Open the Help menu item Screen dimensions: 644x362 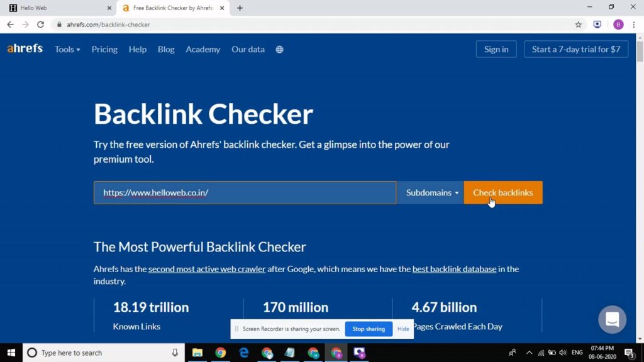[x=138, y=49]
